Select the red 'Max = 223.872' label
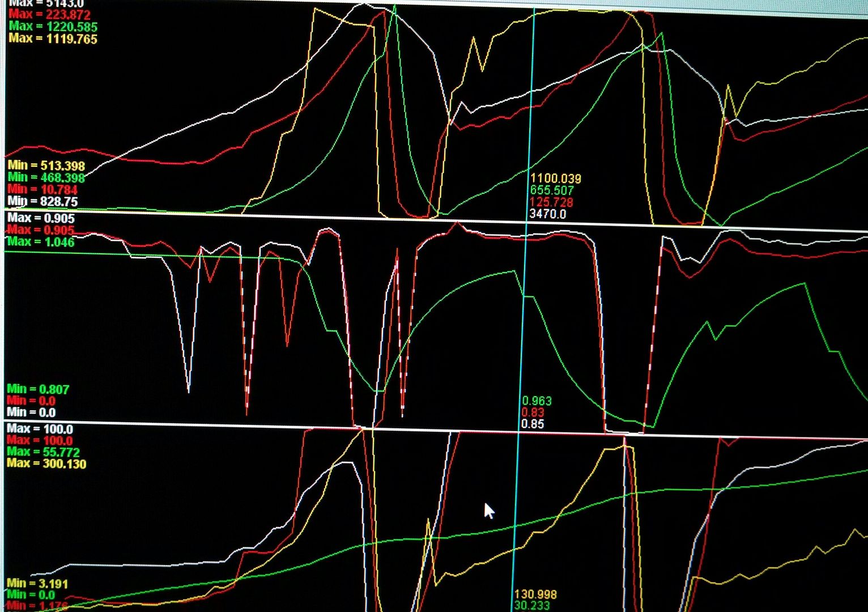The height and width of the screenshot is (612, 868). coord(49,14)
